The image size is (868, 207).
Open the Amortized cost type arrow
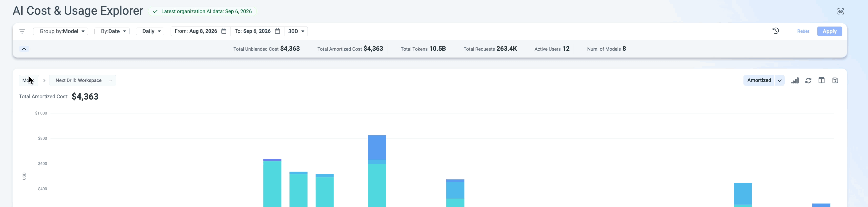click(779, 80)
